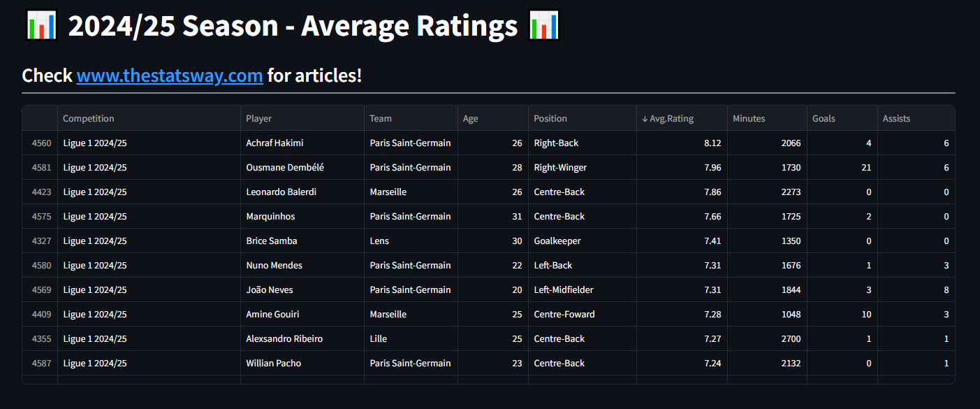Click the Left-Back position cell
The height and width of the screenshot is (409, 980).
pyautogui.click(x=583, y=265)
